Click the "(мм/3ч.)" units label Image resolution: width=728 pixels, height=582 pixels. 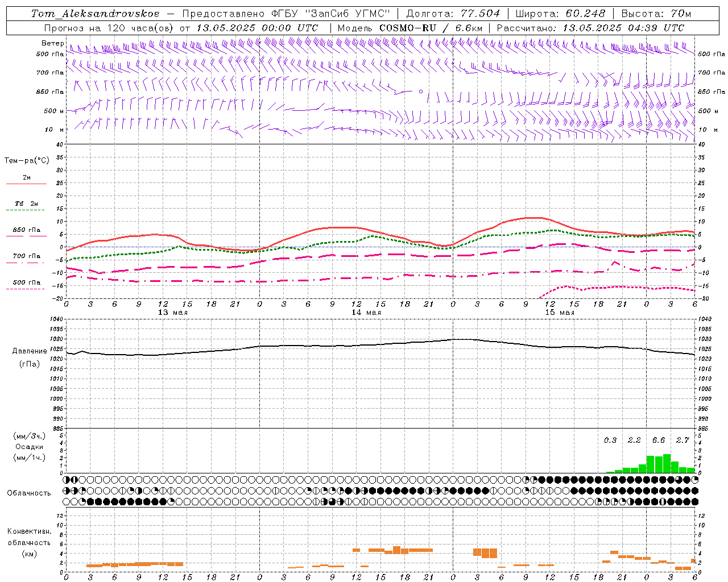[x=30, y=436]
